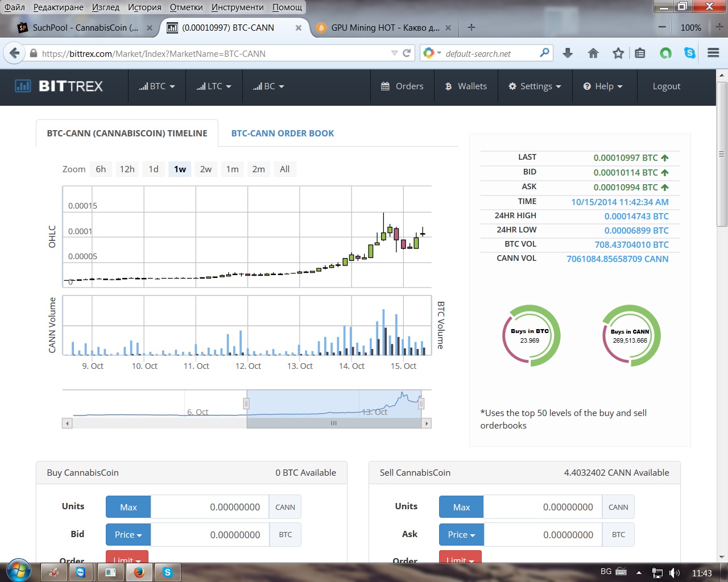Click Max button in Sell CannabisCoin panel
This screenshot has height=582, width=728.
tap(461, 507)
